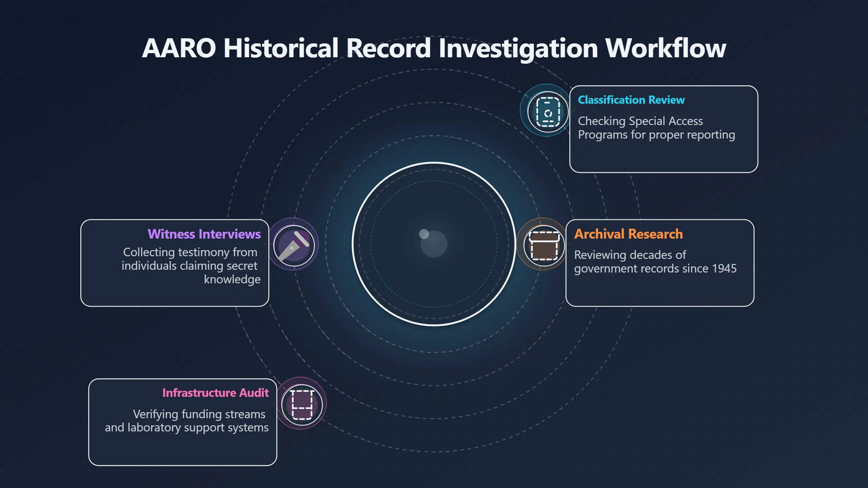Click the Classification Review document icon
Image resolution: width=868 pixels, height=488 pixels.
pyautogui.click(x=548, y=111)
